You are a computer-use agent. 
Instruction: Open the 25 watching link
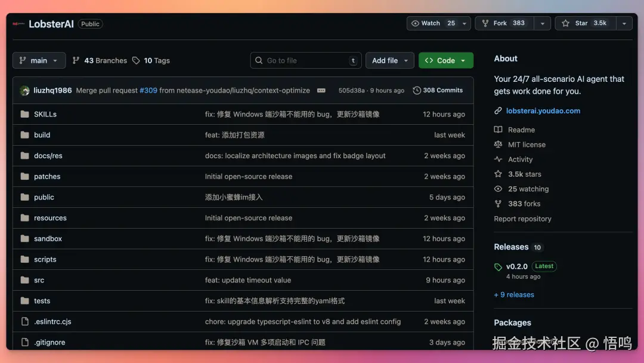click(x=528, y=189)
